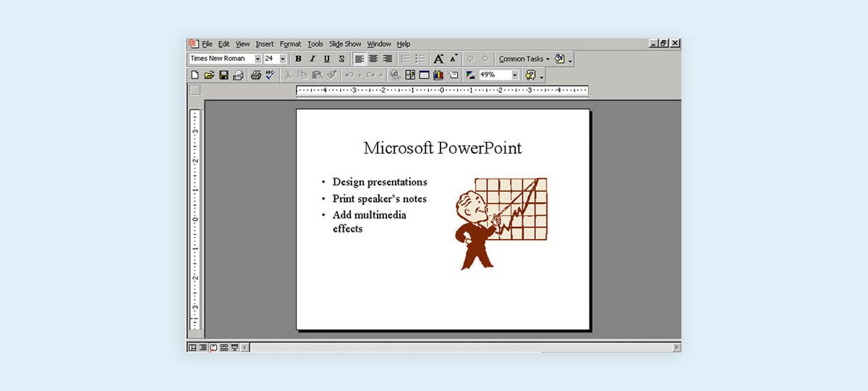
Task: Open the File menu
Action: pyautogui.click(x=208, y=44)
